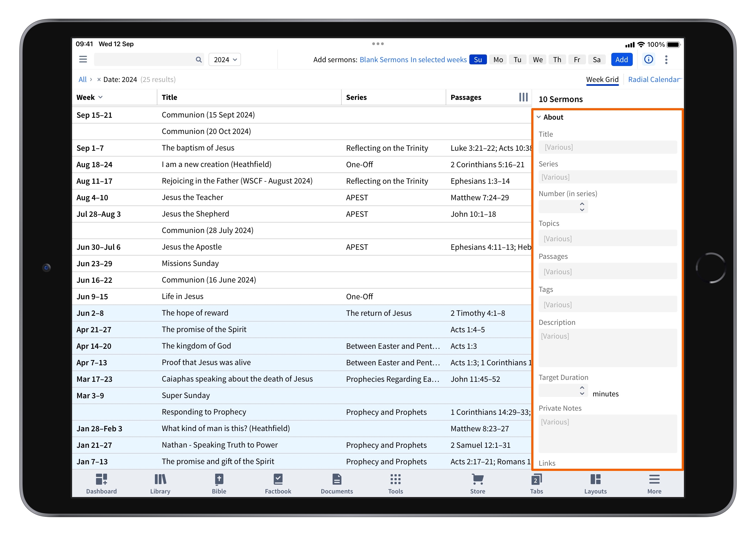Open the Library
The image size is (756, 535).
pos(160,484)
